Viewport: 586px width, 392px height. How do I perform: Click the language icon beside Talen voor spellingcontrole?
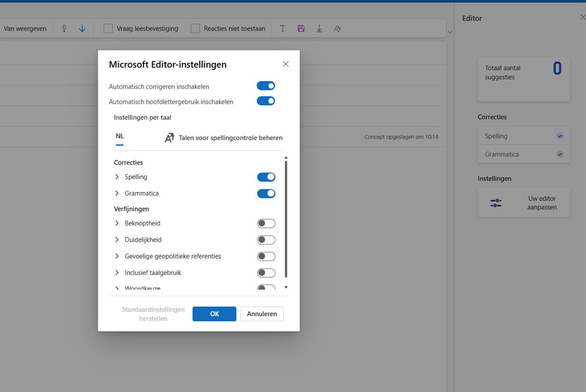tap(169, 138)
